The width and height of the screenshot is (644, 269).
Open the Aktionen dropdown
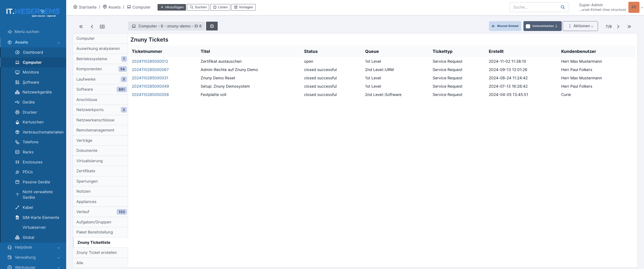tap(580, 26)
